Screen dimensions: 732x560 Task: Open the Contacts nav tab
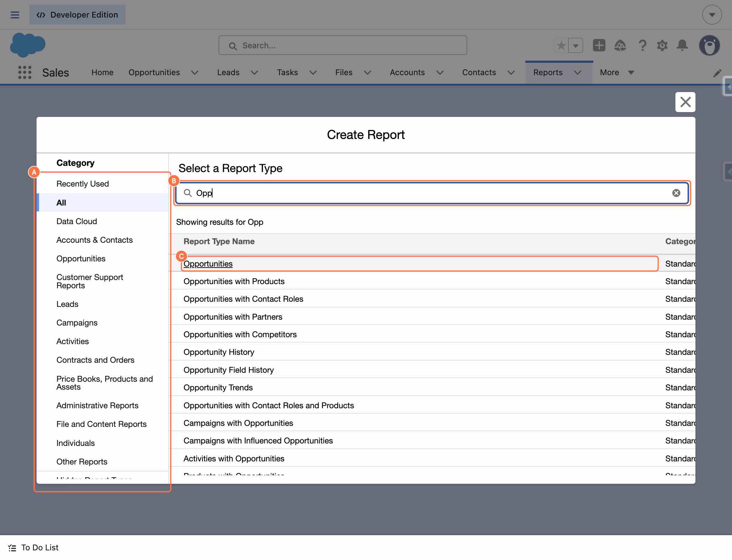[x=479, y=72]
